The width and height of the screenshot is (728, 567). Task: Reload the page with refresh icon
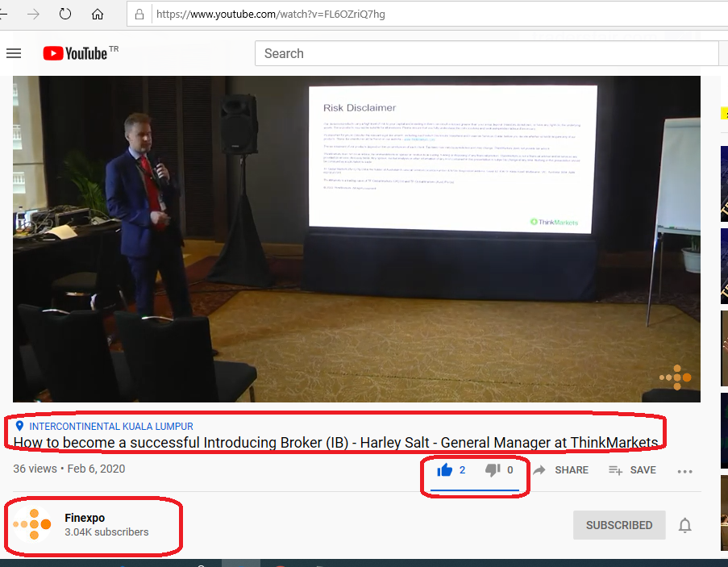tap(65, 14)
